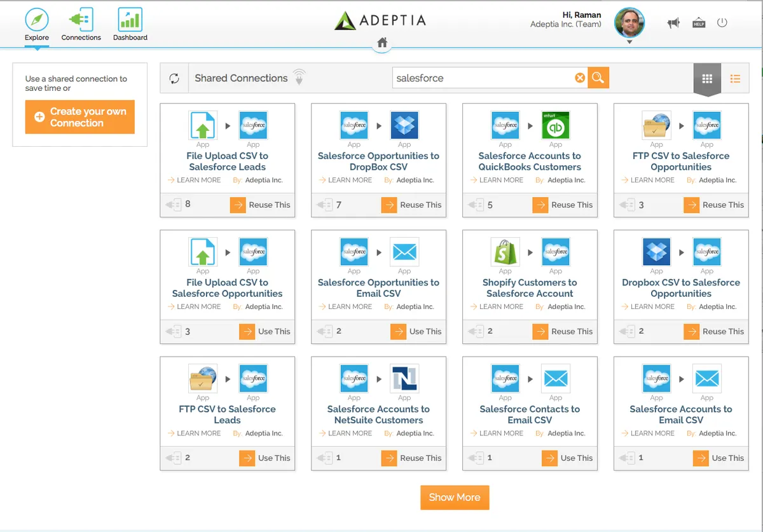
Task: Learn more about Shopify Customers to Salesforce Account
Action: [497, 306]
